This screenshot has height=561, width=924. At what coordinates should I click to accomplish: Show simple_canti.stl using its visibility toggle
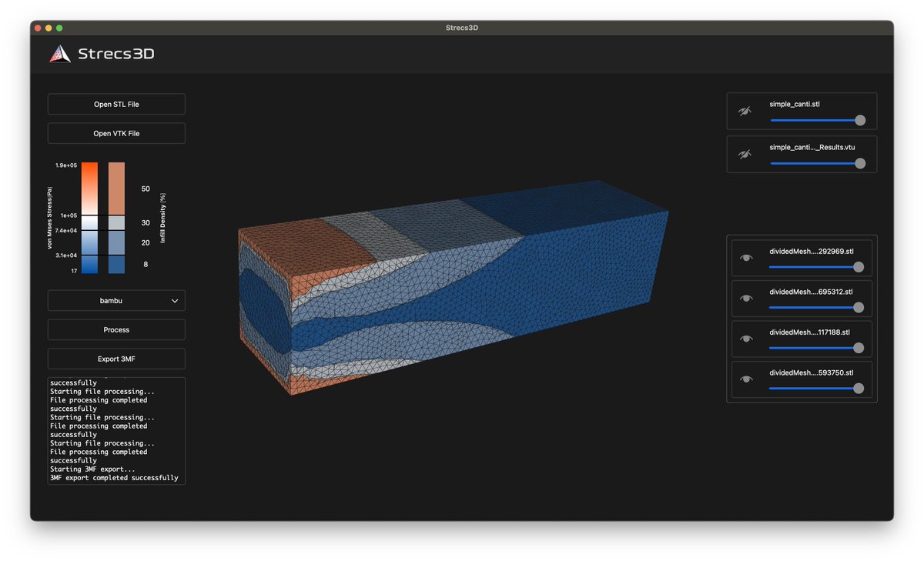tap(744, 111)
